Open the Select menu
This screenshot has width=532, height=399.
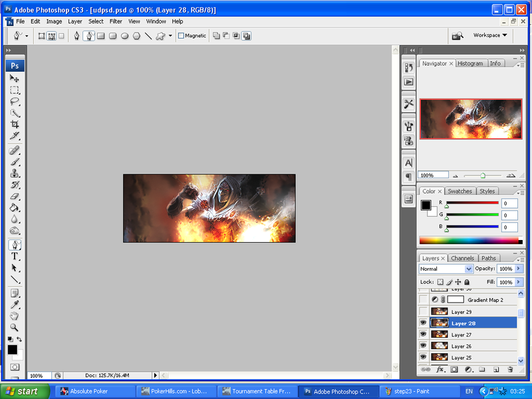point(96,21)
